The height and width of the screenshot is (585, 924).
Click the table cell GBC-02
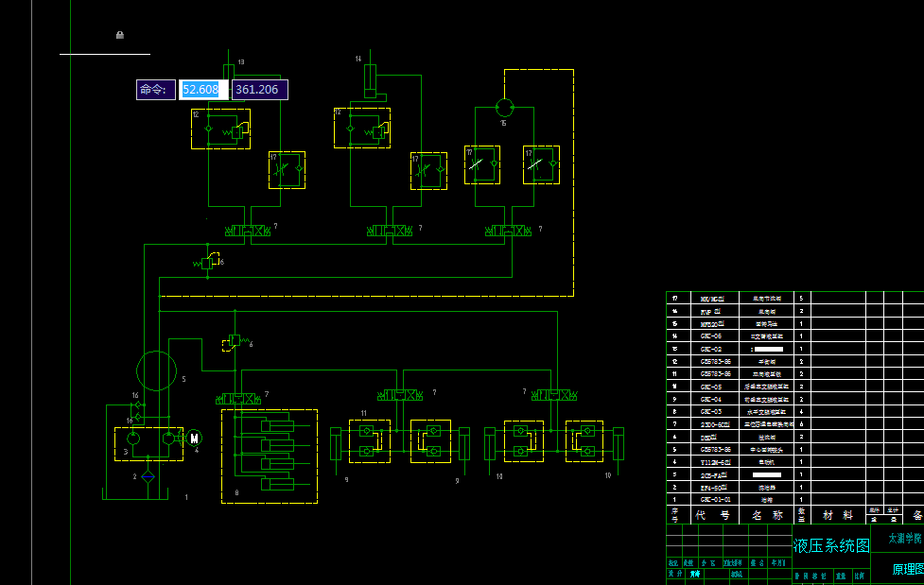[715, 350]
